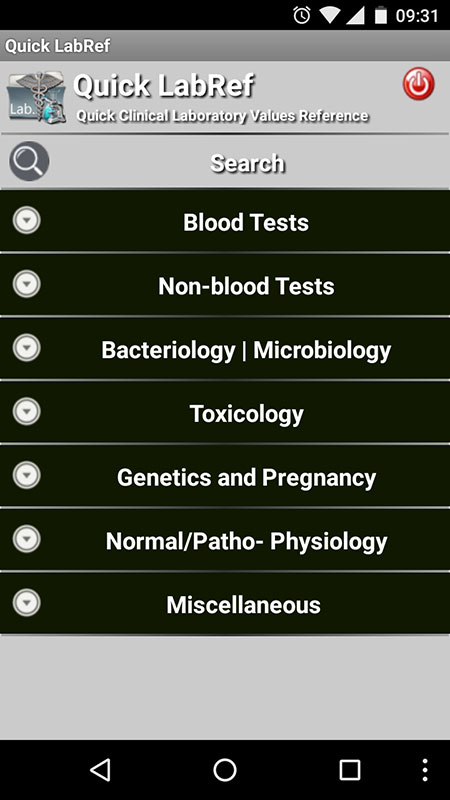Tap the Android home circle icon
This screenshot has height=800, width=450.
tap(224, 769)
